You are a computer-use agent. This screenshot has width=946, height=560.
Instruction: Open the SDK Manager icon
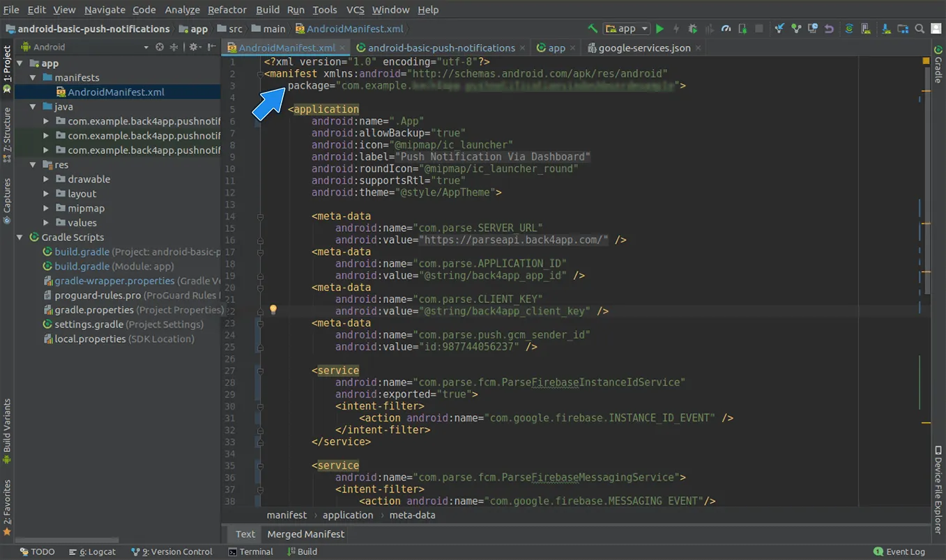(x=886, y=29)
